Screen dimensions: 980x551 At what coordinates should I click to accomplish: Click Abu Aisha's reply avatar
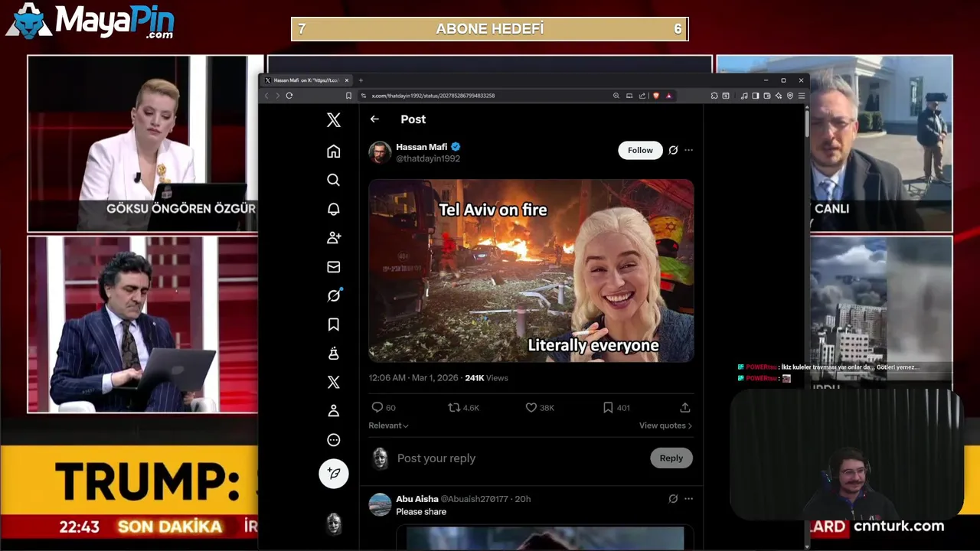coord(380,505)
